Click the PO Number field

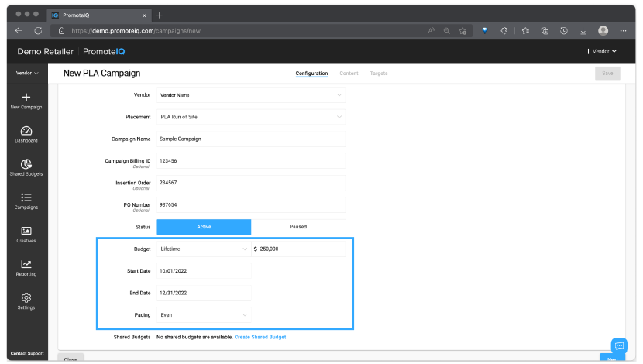coord(251,205)
